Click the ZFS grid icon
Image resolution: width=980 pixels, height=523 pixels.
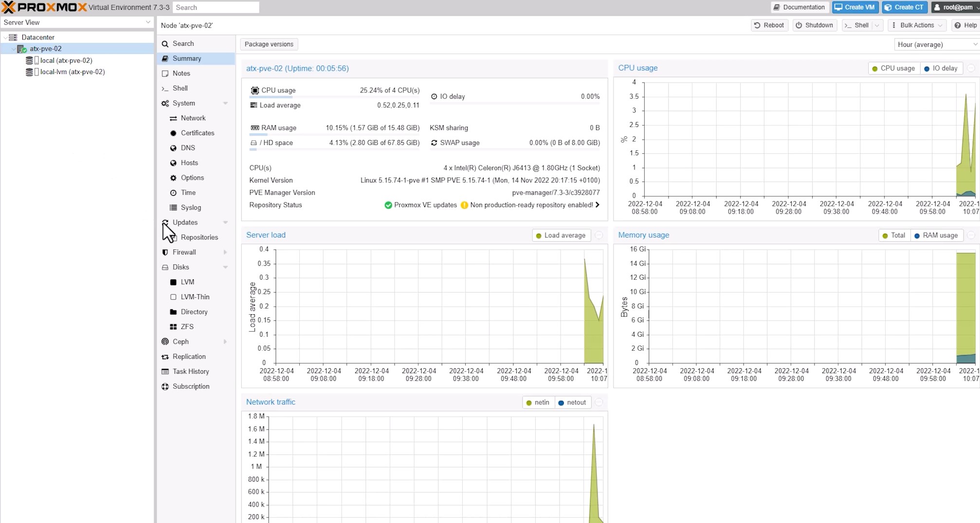173,327
